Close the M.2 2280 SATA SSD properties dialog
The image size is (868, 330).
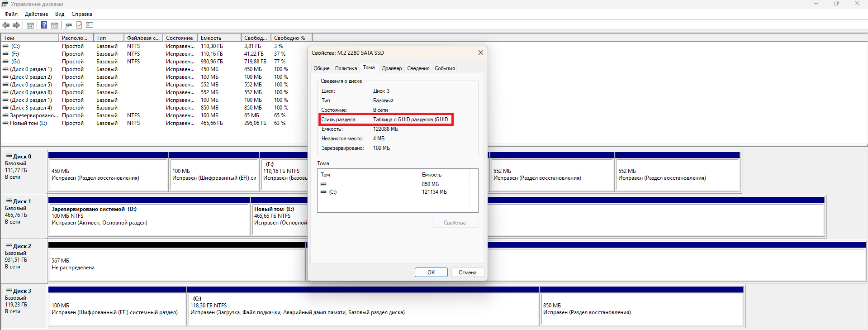point(480,53)
